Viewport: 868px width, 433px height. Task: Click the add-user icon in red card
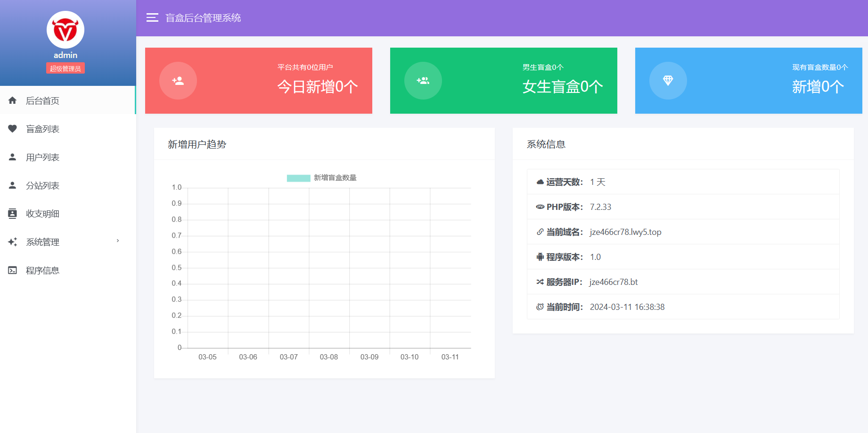[x=178, y=81]
